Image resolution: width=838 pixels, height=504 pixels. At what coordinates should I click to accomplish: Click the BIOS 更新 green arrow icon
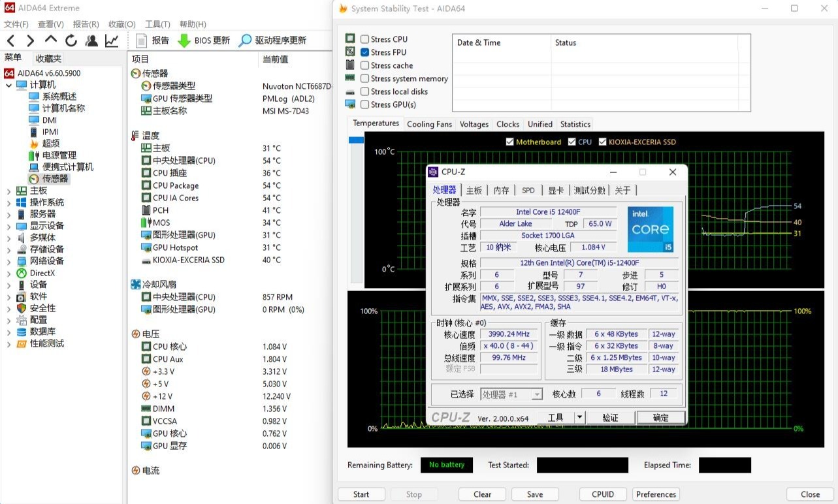184,40
